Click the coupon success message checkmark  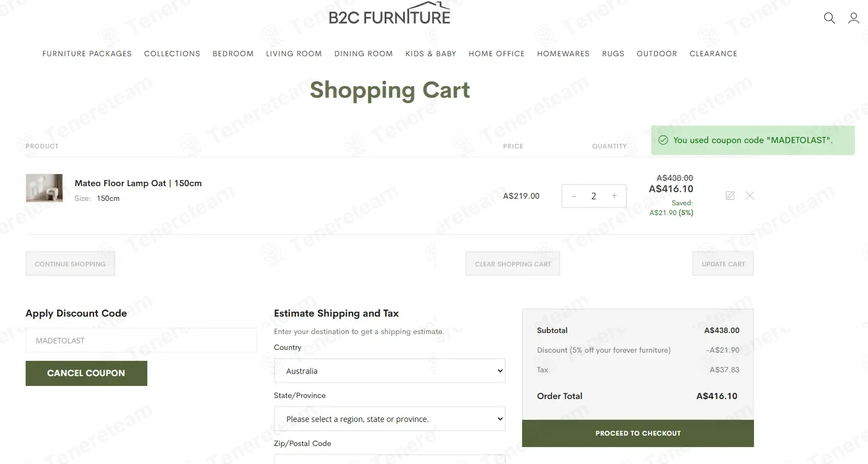pyautogui.click(x=663, y=140)
